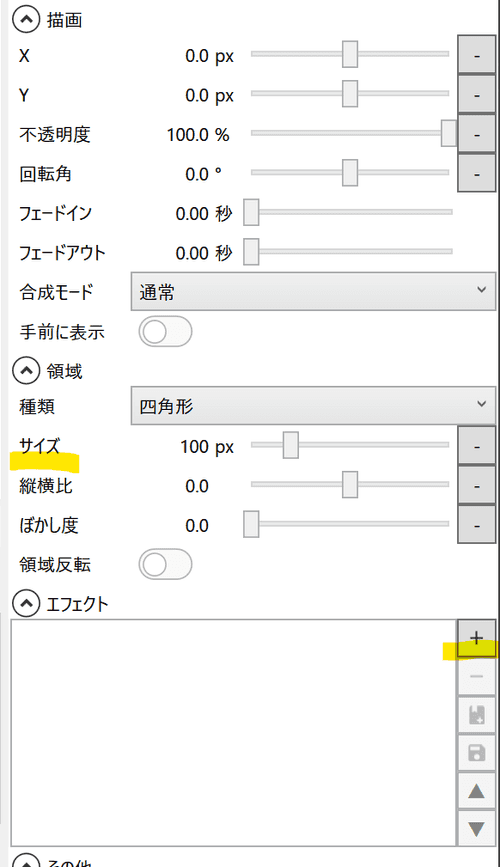
Task: Click the save effect floppy icon
Action: click(x=476, y=753)
